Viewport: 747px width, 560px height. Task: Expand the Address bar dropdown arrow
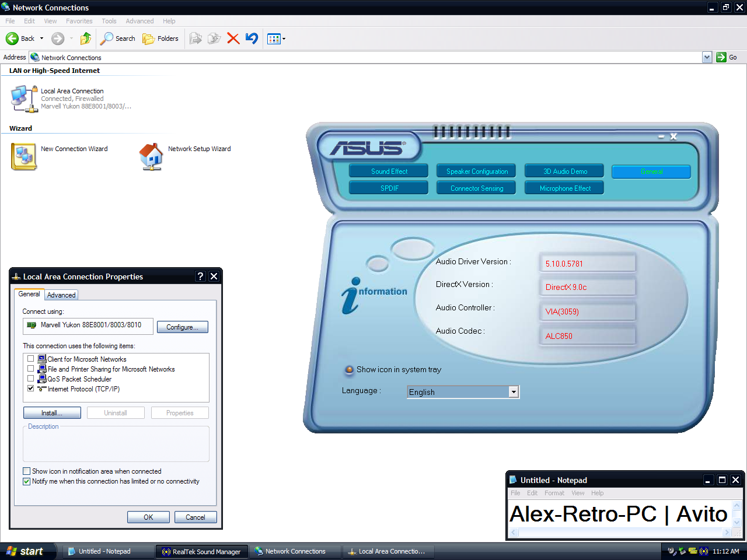(707, 57)
